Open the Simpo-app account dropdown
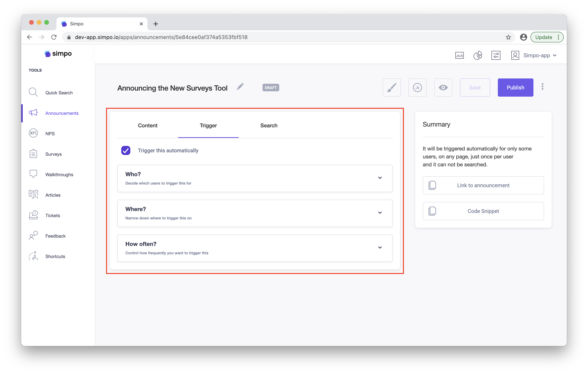The width and height of the screenshot is (588, 374). pyautogui.click(x=540, y=56)
